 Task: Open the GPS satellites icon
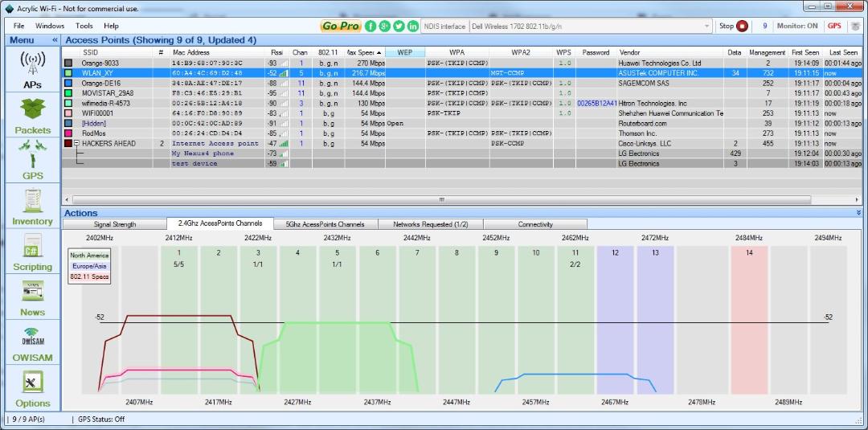tap(33, 154)
